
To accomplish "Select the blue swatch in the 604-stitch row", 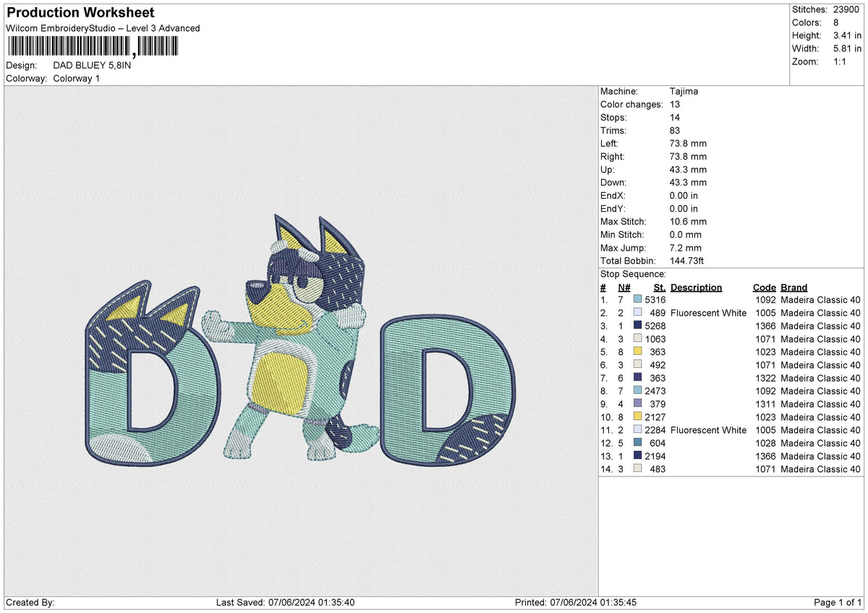I will [x=637, y=443].
